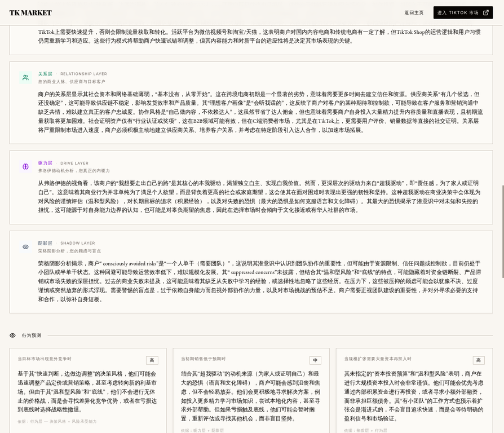Screen dimensions: 504x433
Task: Click the eye icon beside 阴影层
Action: click(25, 247)
